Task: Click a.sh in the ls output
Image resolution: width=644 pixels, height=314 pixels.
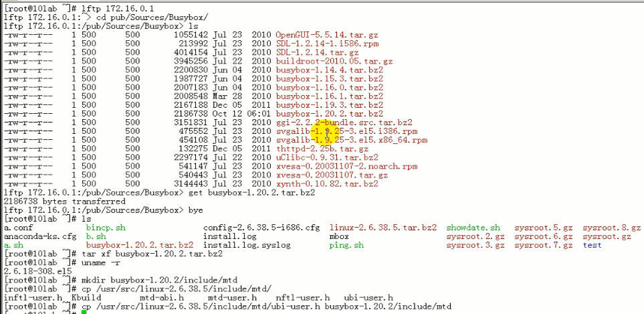Action: click(13, 245)
